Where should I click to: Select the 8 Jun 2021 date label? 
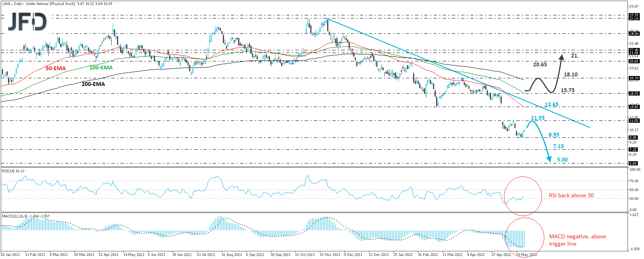click(x=156, y=254)
